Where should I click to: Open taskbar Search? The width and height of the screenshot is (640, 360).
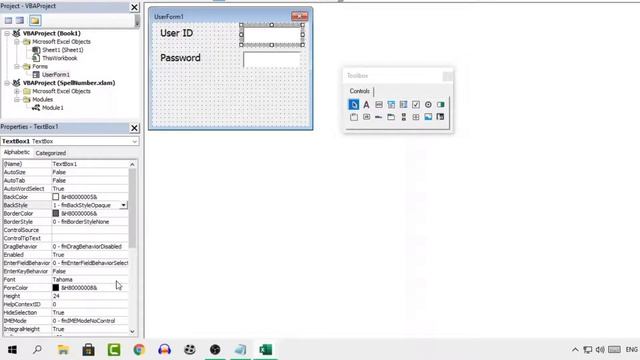coord(38,349)
